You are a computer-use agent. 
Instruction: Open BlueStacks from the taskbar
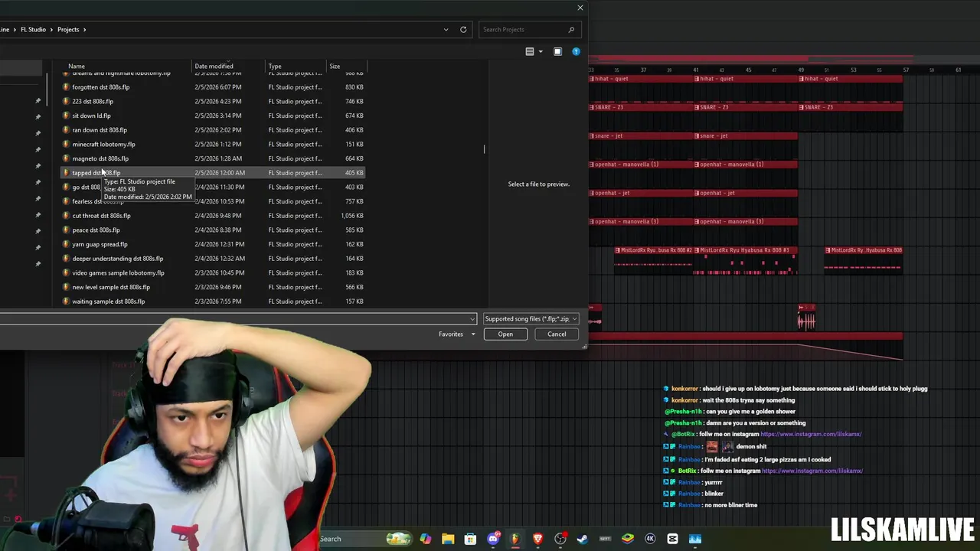point(628,539)
